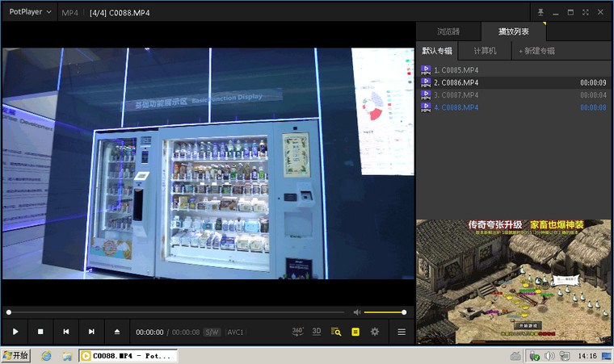Open the playlist search icon
Image resolution: width=614 pixels, height=364 pixels.
coord(336,332)
